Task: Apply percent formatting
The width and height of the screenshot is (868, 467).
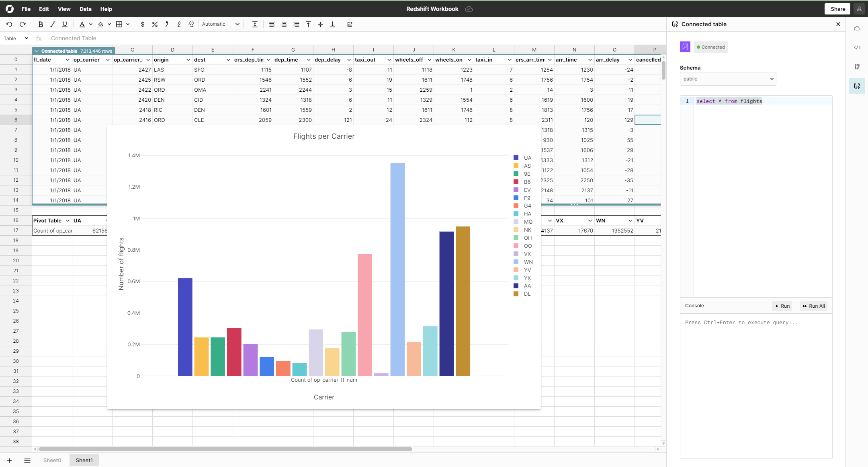Action: pos(154,24)
